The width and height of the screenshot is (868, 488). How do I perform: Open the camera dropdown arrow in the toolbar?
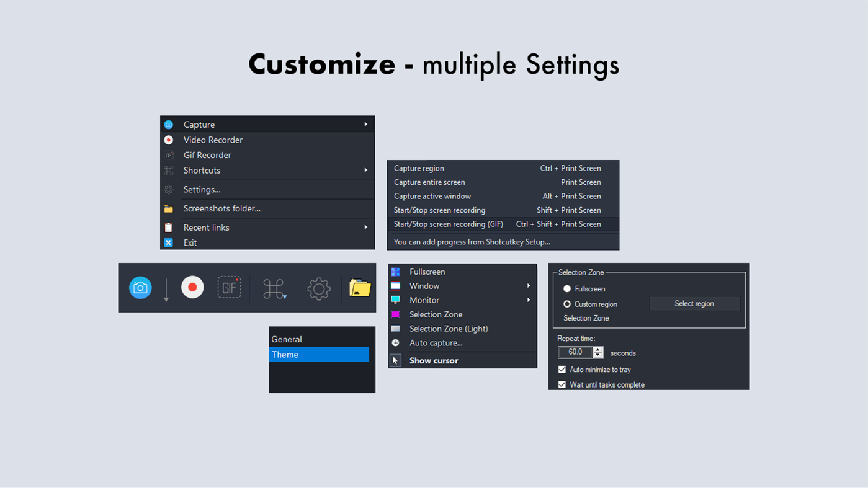tap(166, 291)
